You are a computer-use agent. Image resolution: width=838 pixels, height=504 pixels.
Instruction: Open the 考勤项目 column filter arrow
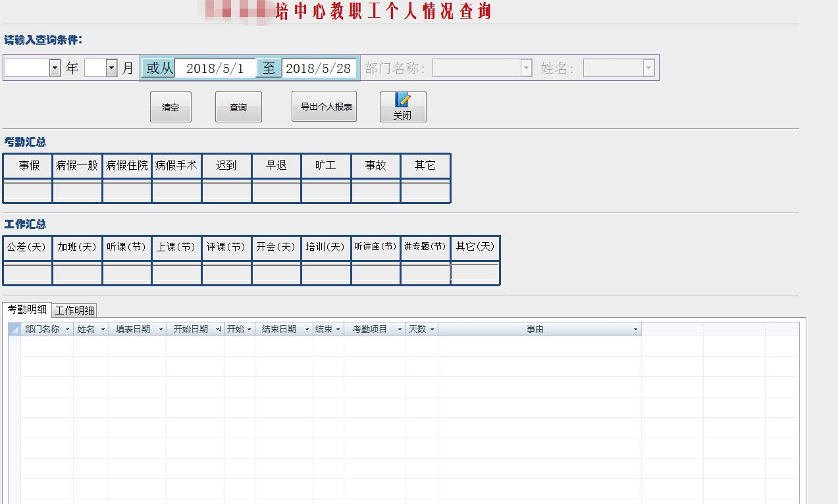click(x=400, y=330)
